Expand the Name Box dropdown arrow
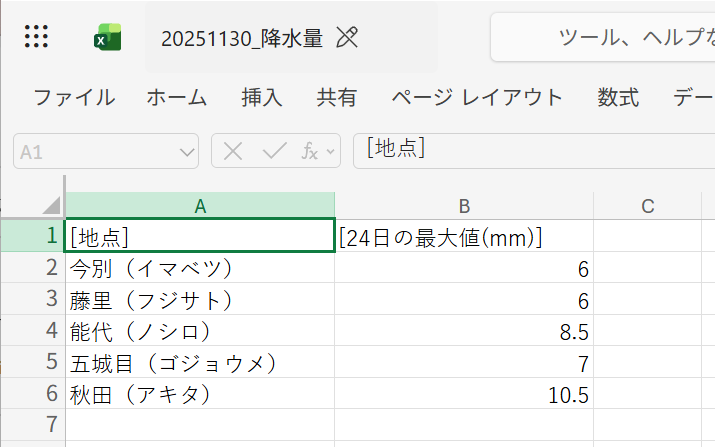 (187, 152)
